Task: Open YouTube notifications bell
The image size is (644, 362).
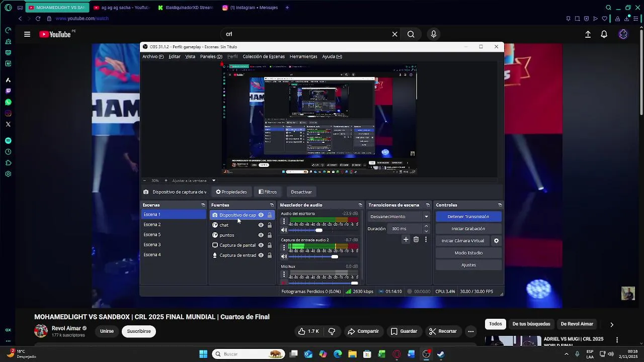Action: tap(604, 34)
